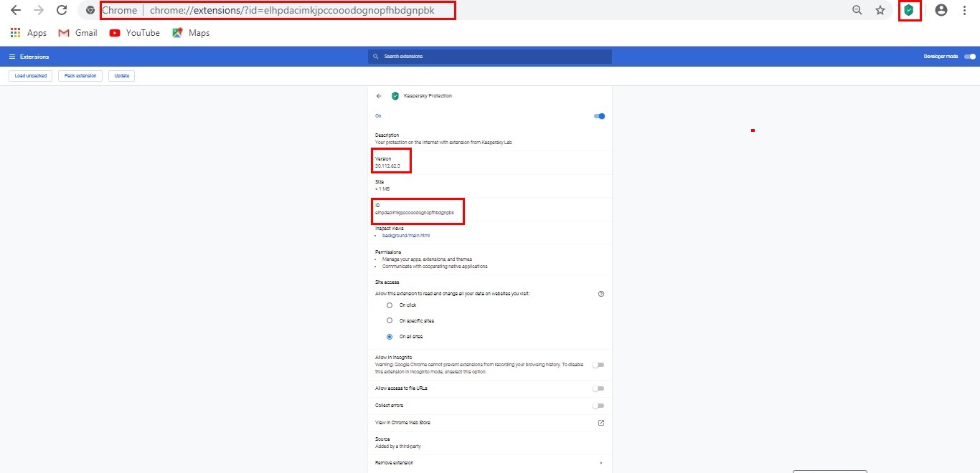Click the back arrow beside Kaspersky Protection
Image resolution: width=980 pixels, height=473 pixels.
(379, 96)
